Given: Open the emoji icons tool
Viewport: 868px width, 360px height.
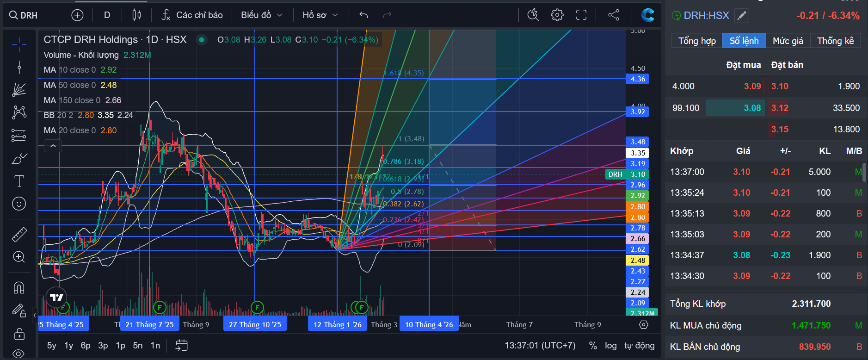Looking at the screenshot, I should 19,204.
